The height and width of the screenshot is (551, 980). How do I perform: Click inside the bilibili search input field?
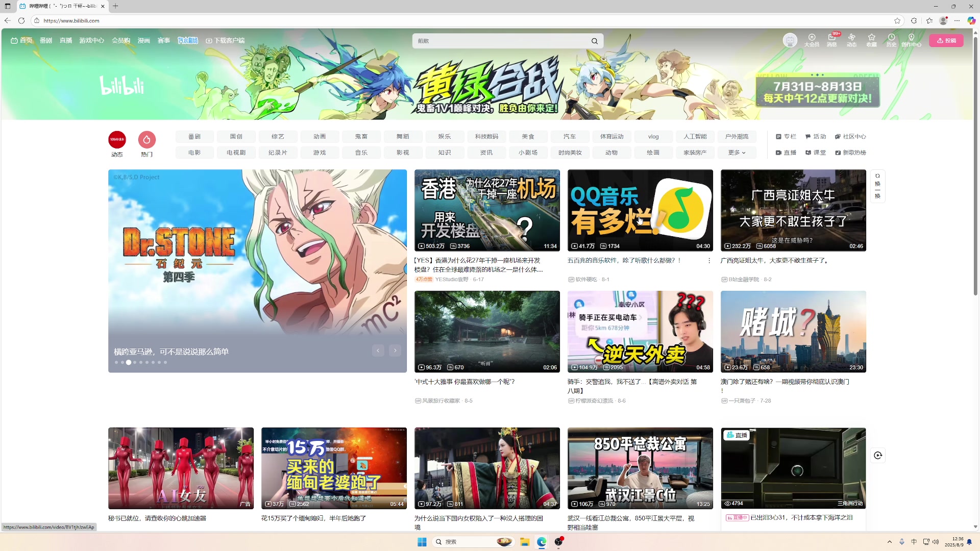pyautogui.click(x=500, y=41)
